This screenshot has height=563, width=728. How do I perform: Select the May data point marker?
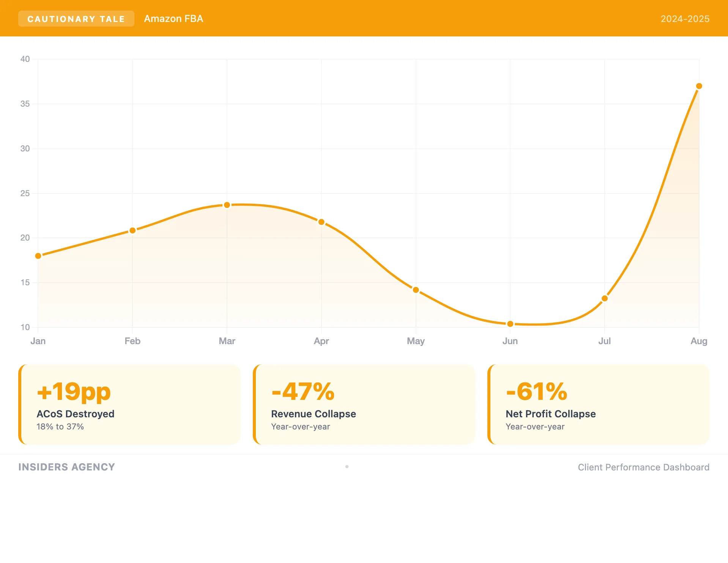tap(416, 290)
